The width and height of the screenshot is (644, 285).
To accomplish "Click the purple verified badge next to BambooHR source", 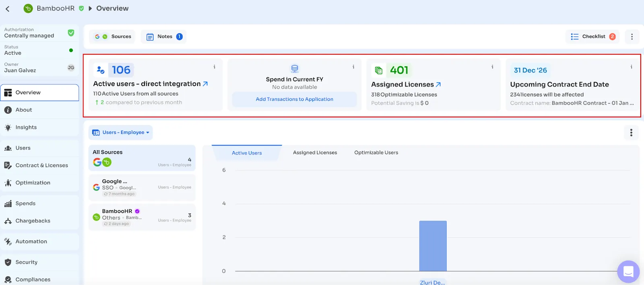I will pyautogui.click(x=137, y=211).
